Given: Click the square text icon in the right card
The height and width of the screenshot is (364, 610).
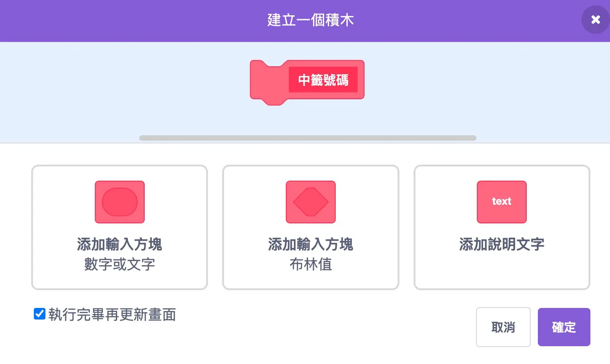Looking at the screenshot, I should pyautogui.click(x=501, y=202).
